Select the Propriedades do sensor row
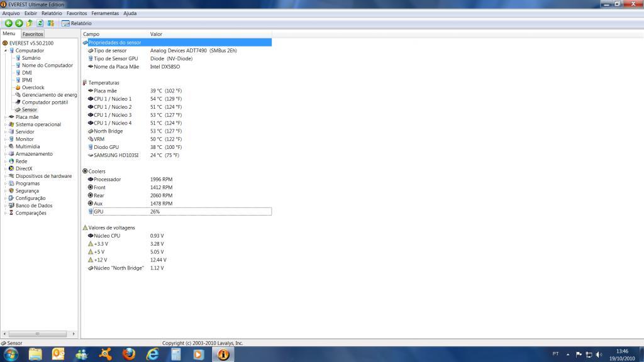Screen dimensions: 644x362 (177, 42)
